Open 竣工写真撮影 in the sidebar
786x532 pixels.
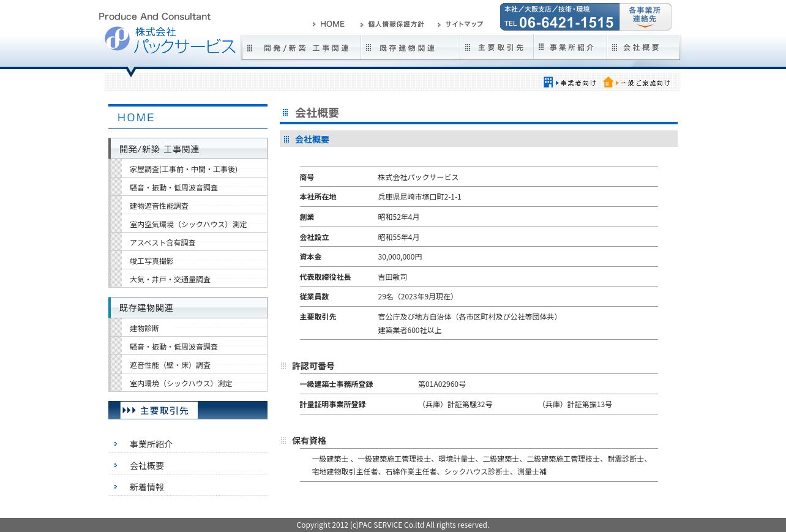coord(151,261)
